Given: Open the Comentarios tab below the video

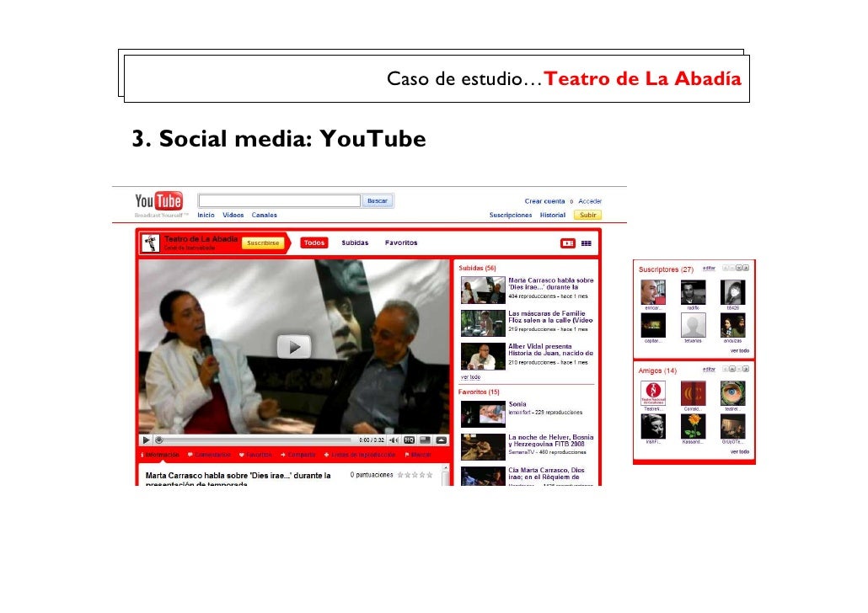Looking at the screenshot, I should tap(209, 455).
